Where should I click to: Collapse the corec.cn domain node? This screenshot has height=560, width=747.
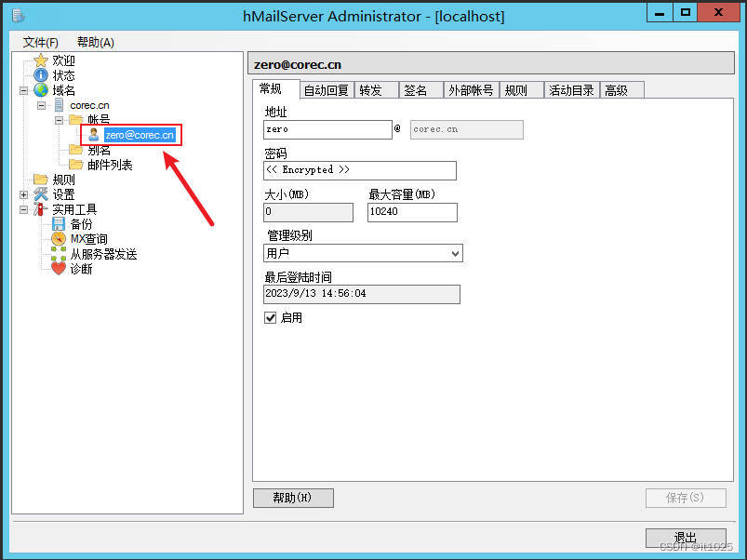pos(42,105)
